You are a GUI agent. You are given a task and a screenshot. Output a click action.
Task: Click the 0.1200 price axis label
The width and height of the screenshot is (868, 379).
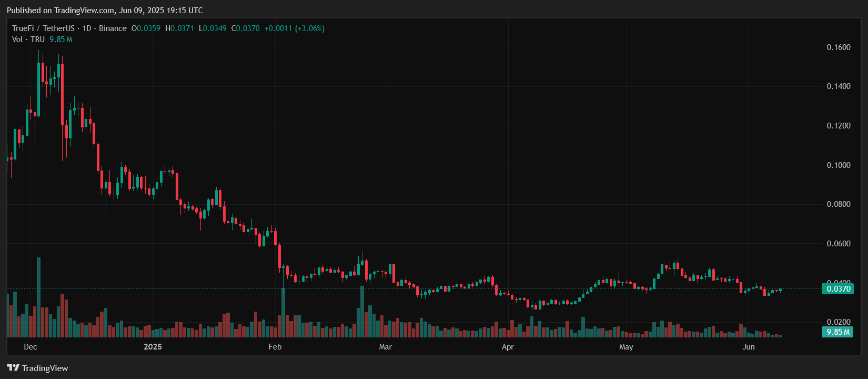pyautogui.click(x=839, y=126)
